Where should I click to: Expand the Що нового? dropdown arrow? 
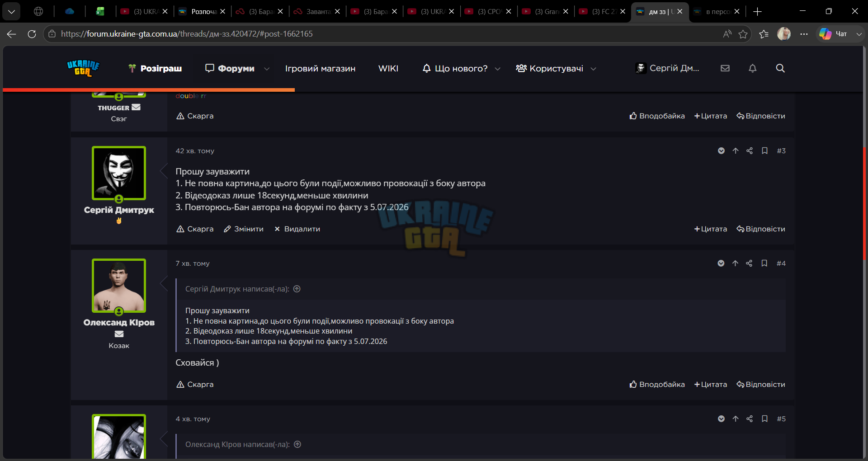(x=498, y=69)
